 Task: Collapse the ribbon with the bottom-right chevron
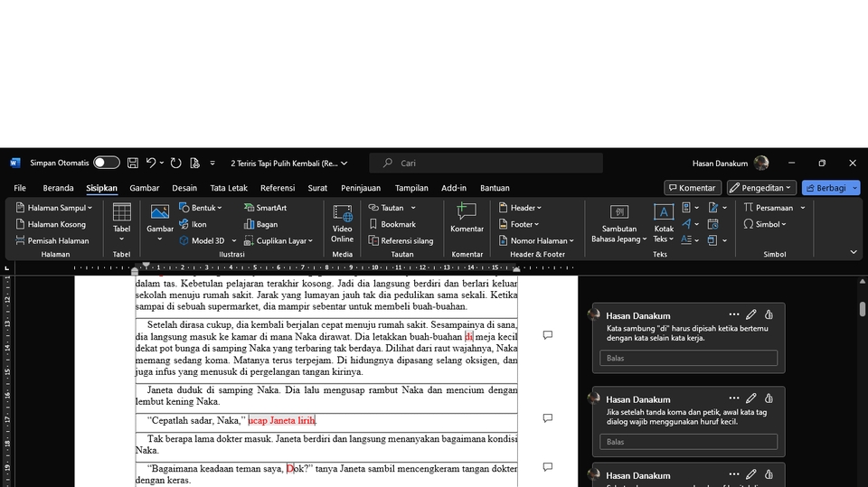point(854,252)
